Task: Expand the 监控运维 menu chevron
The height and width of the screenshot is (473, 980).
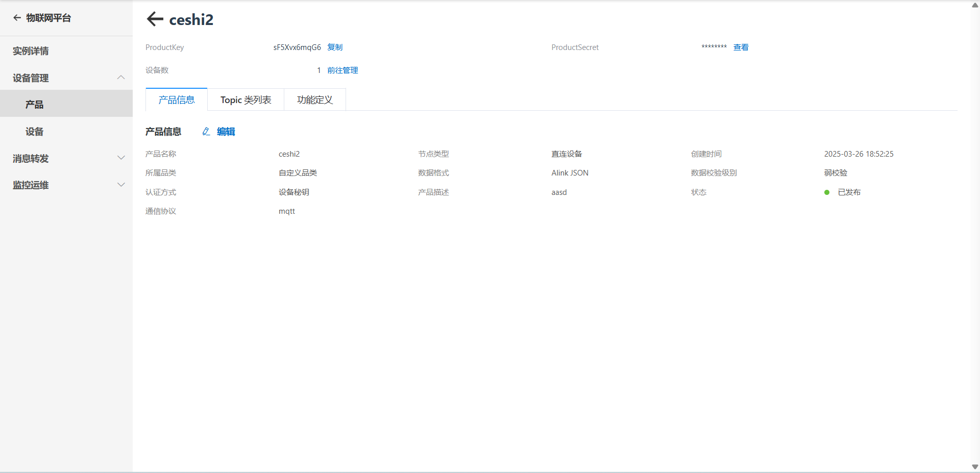Action: [x=121, y=185]
